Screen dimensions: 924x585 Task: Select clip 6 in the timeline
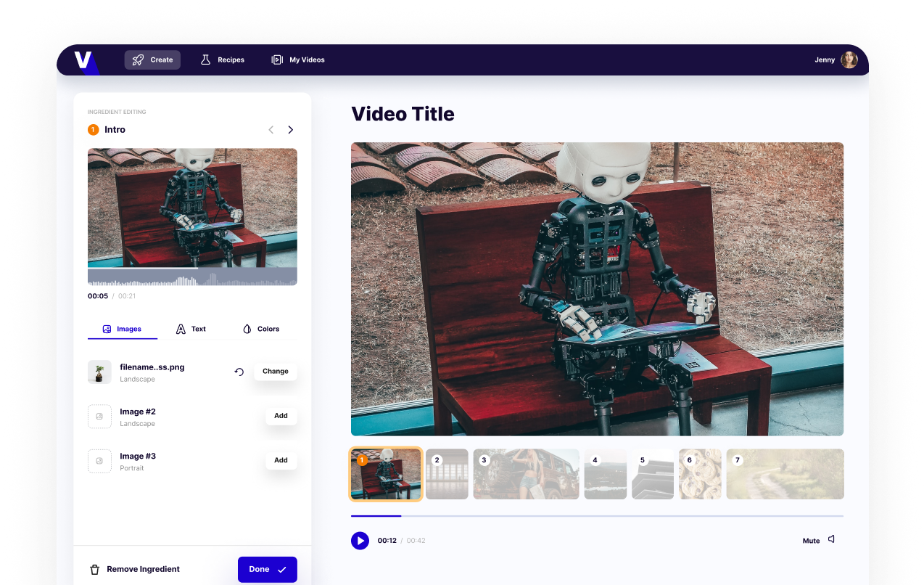pos(700,474)
